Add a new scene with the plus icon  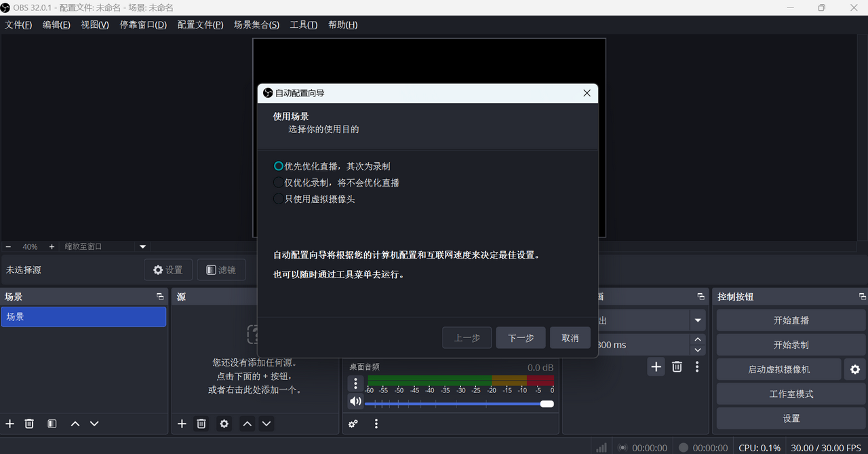click(x=9, y=423)
